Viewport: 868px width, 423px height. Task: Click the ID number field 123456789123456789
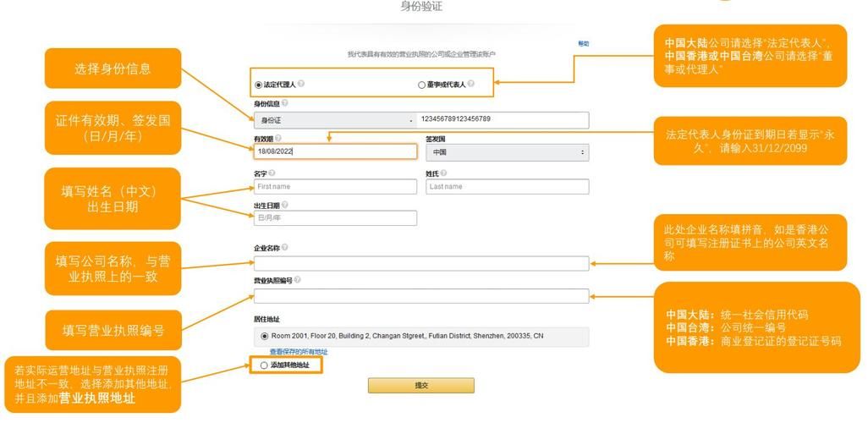pos(503,120)
